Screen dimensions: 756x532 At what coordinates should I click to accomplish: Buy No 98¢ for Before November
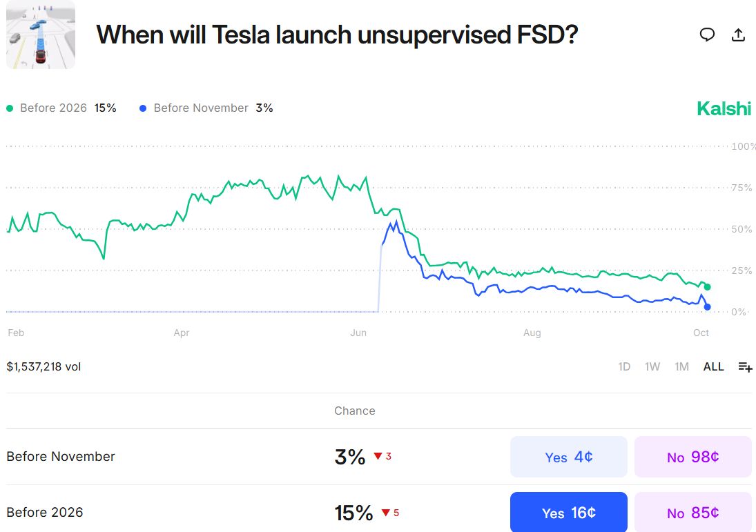point(692,457)
